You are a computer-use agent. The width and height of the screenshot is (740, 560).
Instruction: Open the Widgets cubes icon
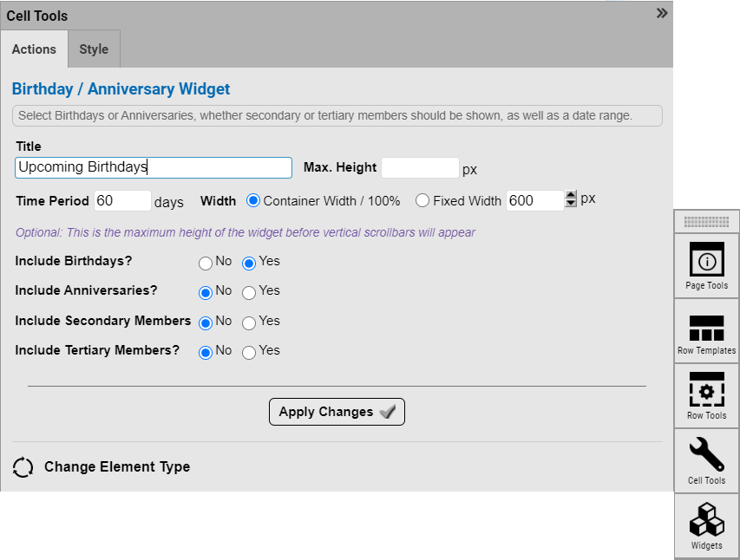(x=706, y=520)
